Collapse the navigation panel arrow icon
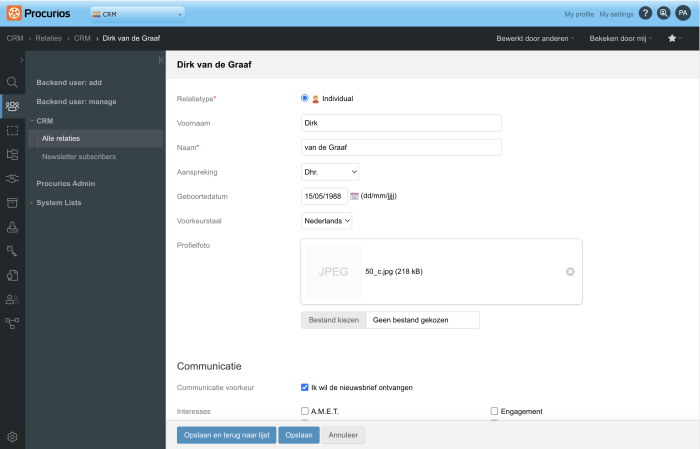Viewport: 700px width, 449px height. click(x=161, y=60)
